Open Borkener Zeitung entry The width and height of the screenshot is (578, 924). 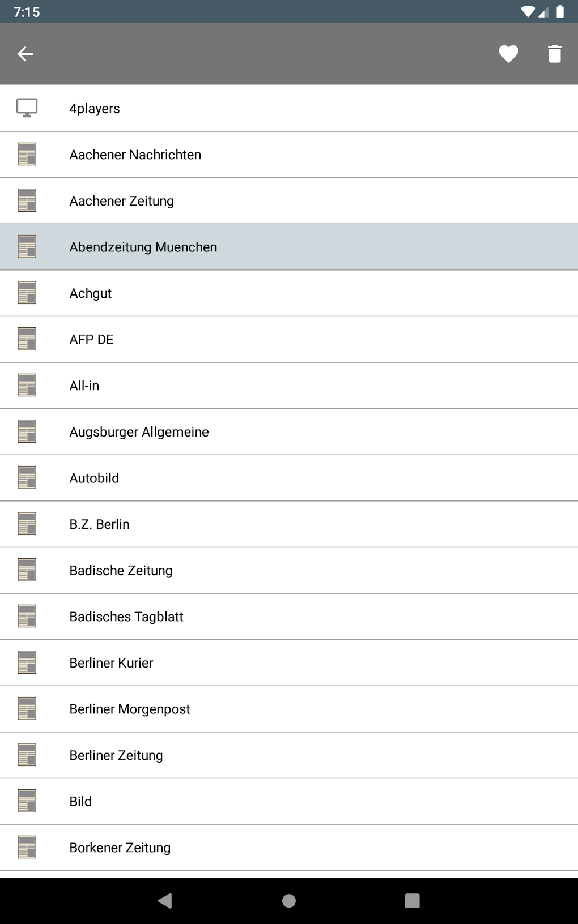pos(120,848)
